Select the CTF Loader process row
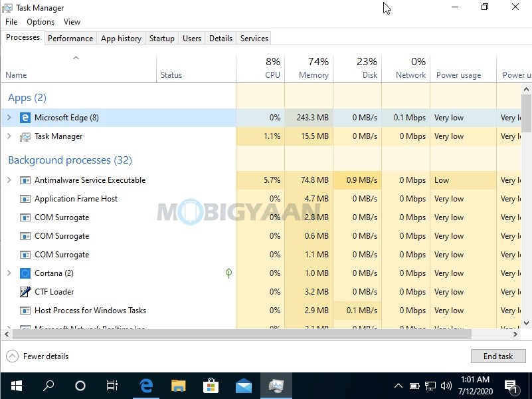Screen dimensions: 532x399 coord(260,292)
